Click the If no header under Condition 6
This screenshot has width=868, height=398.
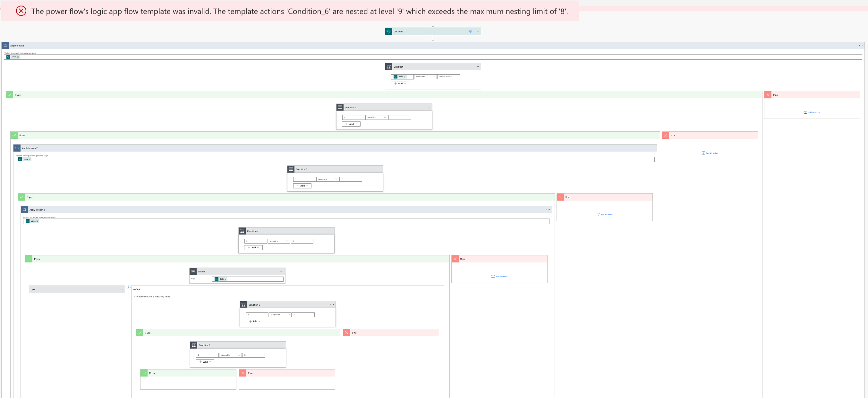pyautogui.click(x=287, y=373)
